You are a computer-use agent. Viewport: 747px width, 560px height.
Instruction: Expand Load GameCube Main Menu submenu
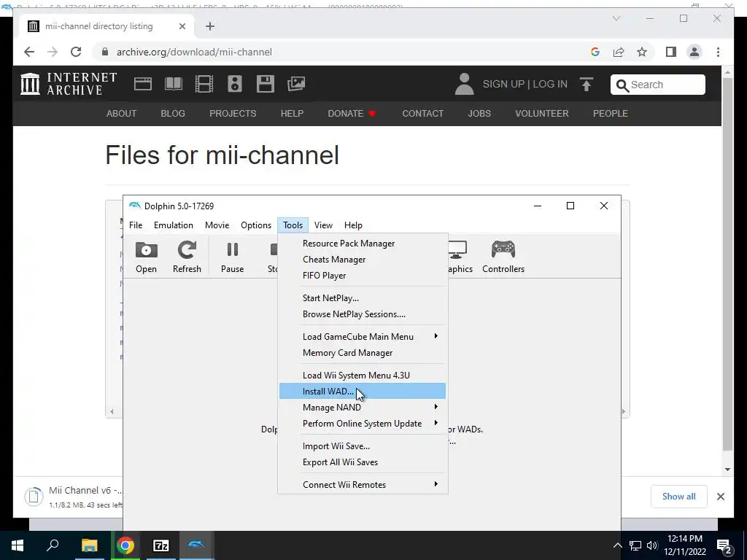[363, 337]
